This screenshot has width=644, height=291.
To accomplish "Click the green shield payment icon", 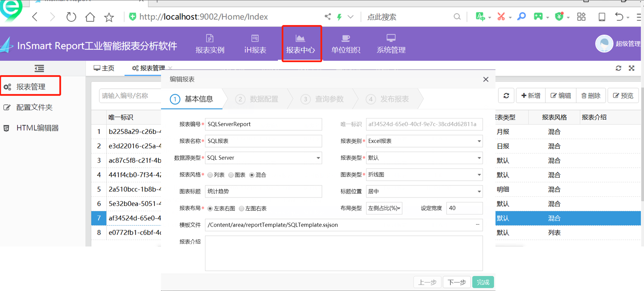I will coord(559,17).
